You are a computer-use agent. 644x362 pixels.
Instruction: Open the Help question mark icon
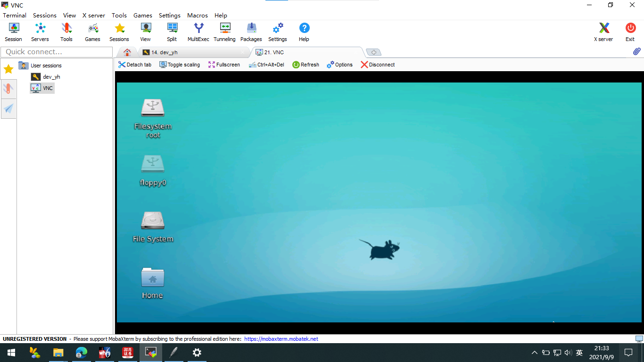click(x=304, y=32)
